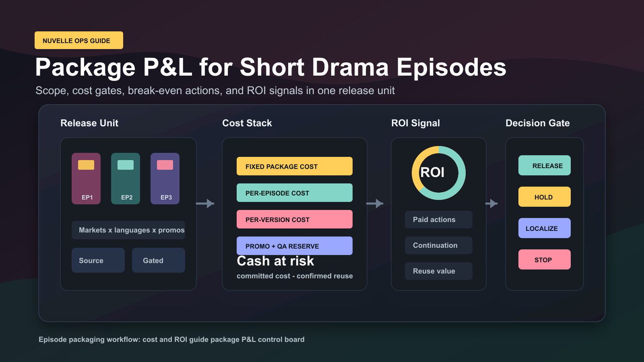The width and height of the screenshot is (644, 362).
Task: Select the PER-EPISODE COST bar
Action: [x=295, y=193]
